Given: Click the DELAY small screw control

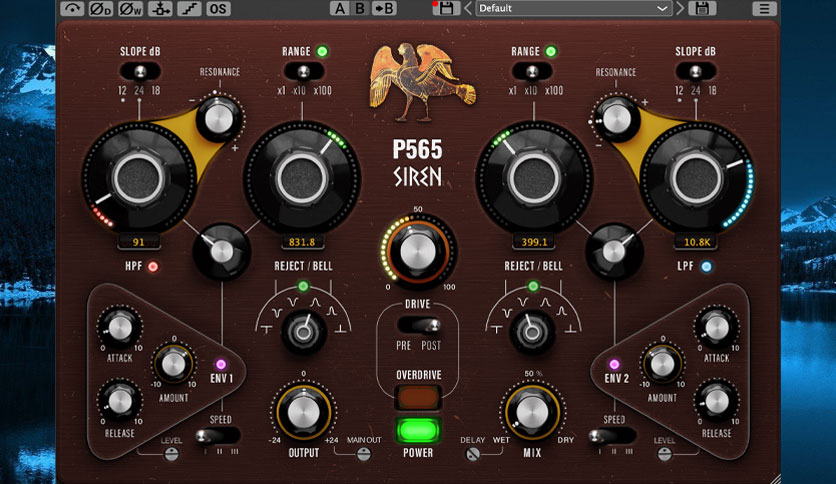Looking at the screenshot, I should (x=472, y=454).
